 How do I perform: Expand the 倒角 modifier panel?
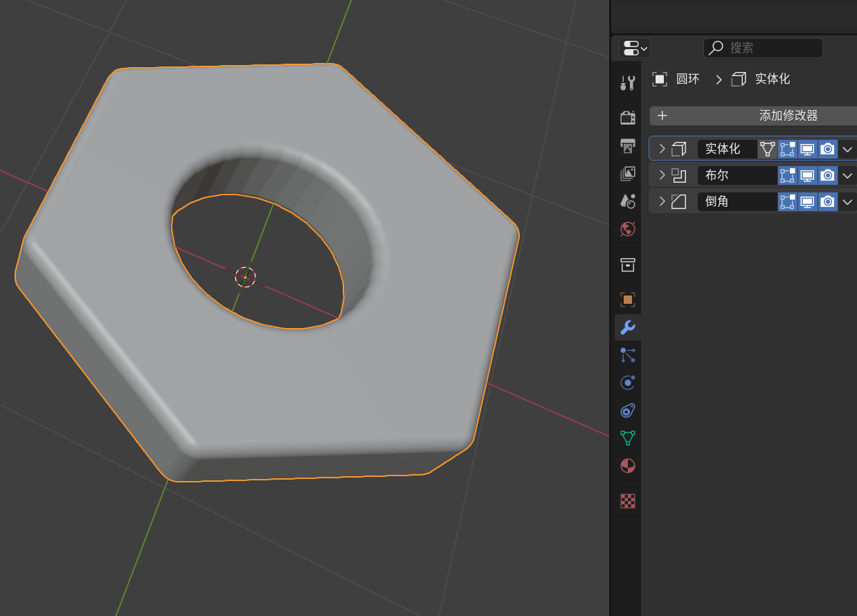(662, 201)
